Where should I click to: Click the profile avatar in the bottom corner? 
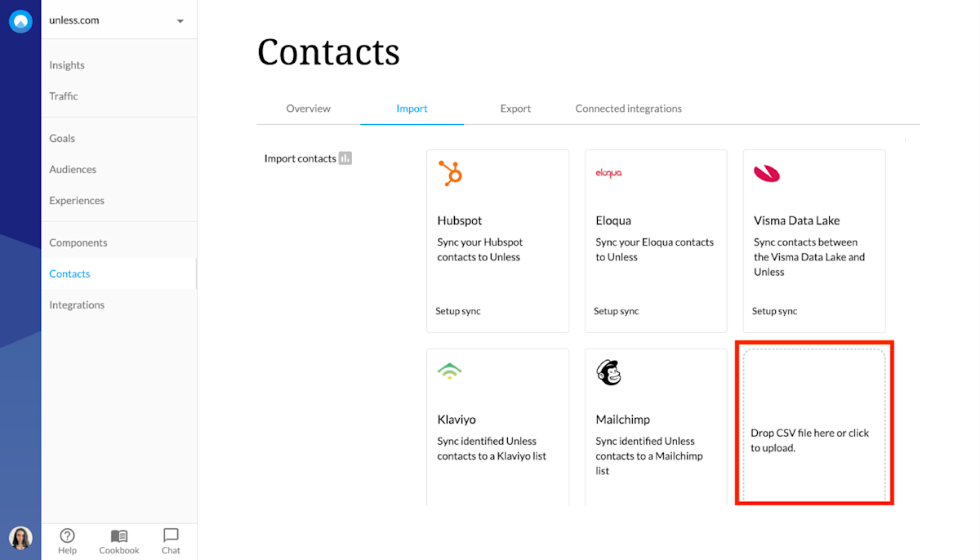20,538
